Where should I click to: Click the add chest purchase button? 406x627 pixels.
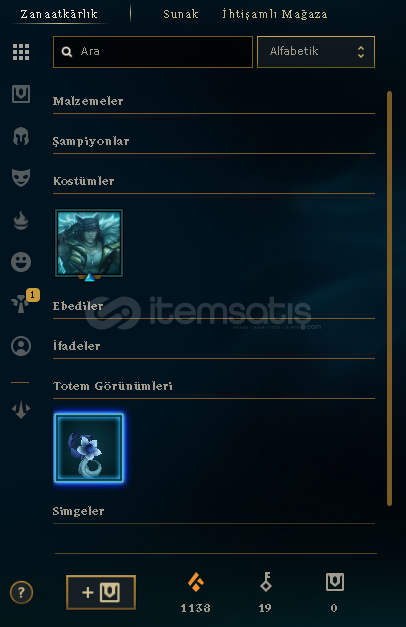101,592
